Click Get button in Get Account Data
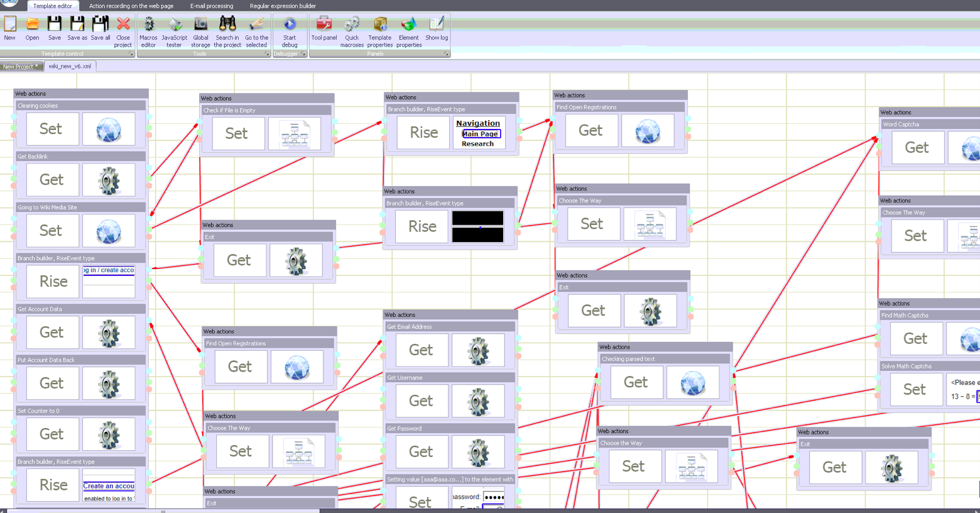This screenshot has width=980, height=513. click(53, 333)
